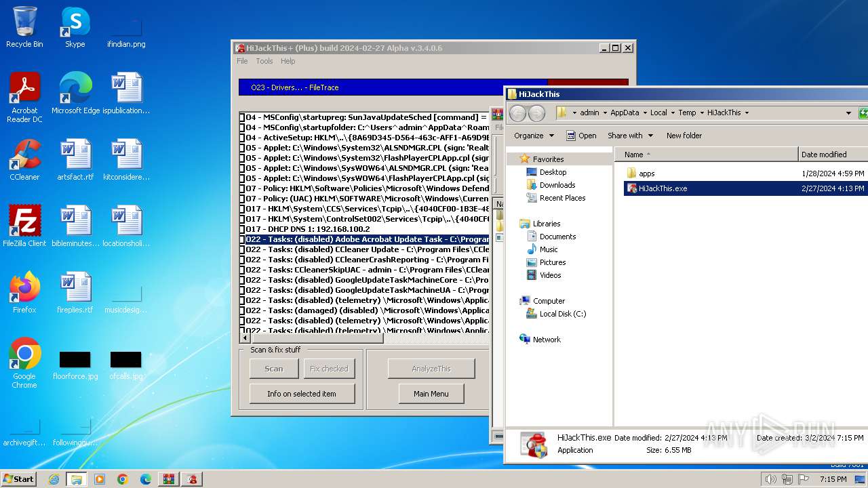Check O22 CCleaner Update task entry
868x488 pixels.
[x=242, y=249]
